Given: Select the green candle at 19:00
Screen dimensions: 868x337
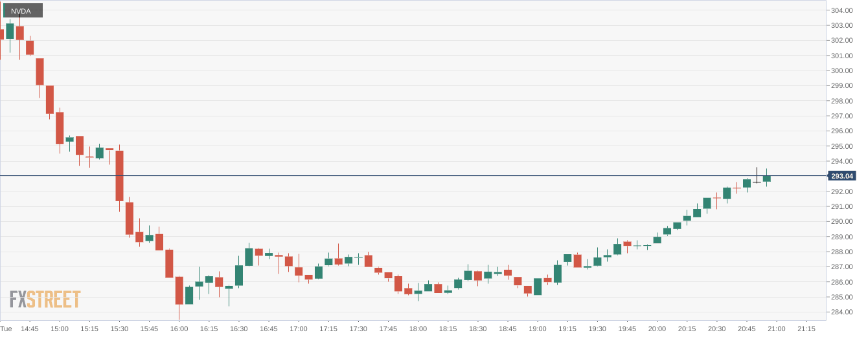Looking at the screenshot, I should (x=538, y=287).
